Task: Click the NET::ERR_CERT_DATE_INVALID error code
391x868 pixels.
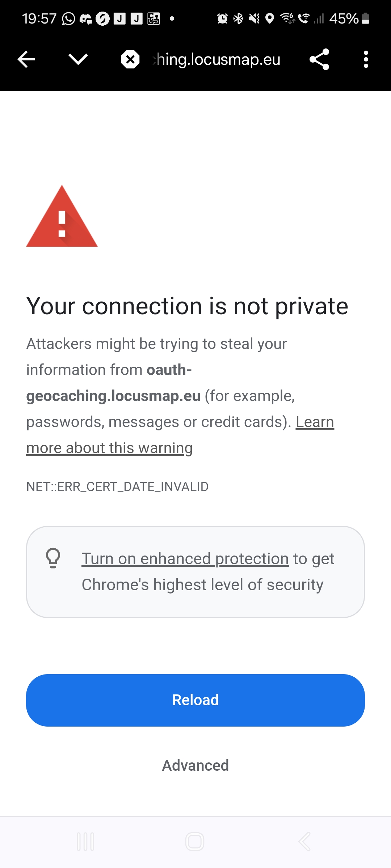Action: point(117,487)
